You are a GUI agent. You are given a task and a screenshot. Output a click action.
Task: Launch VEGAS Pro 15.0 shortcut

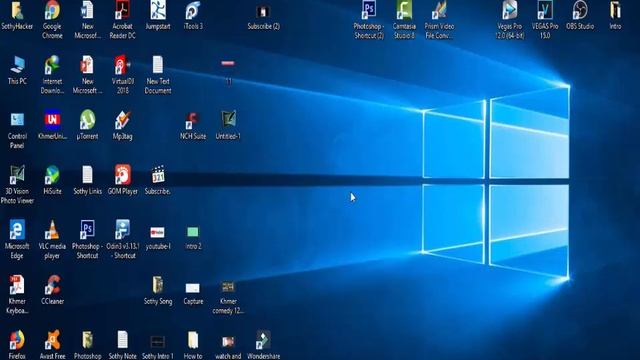pyautogui.click(x=545, y=11)
